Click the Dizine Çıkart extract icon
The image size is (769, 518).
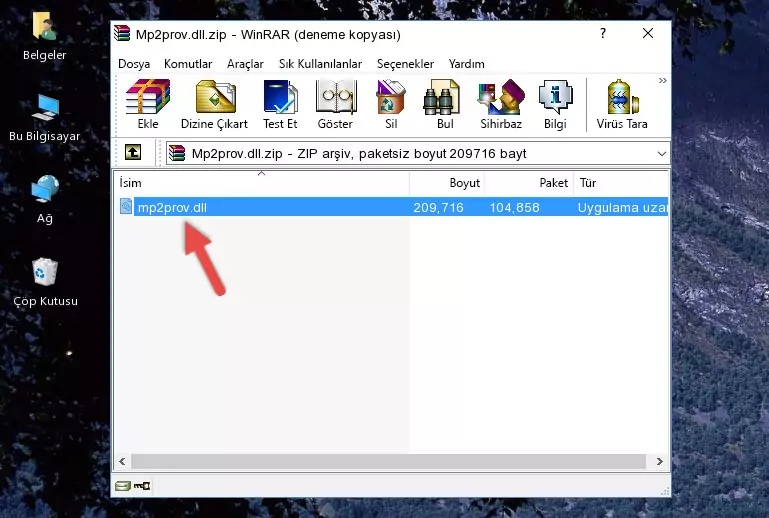pyautogui.click(x=214, y=104)
